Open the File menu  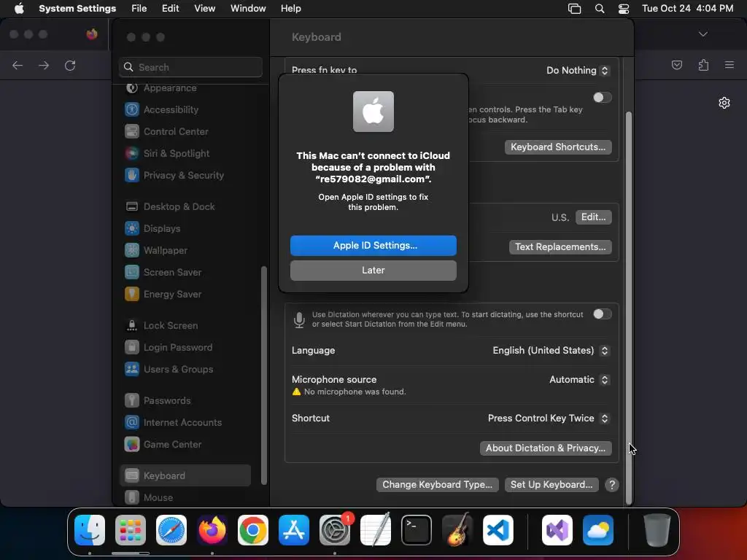(x=139, y=9)
